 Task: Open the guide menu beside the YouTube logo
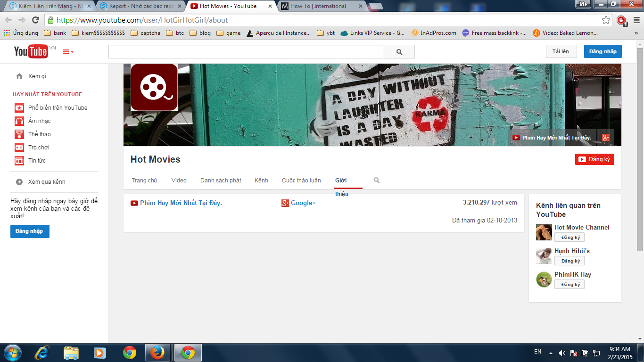click(x=68, y=52)
